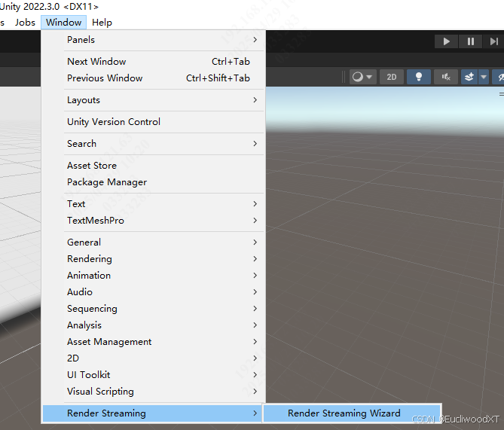Open Render Streaming Wizard
The image size is (504, 430).
point(352,413)
